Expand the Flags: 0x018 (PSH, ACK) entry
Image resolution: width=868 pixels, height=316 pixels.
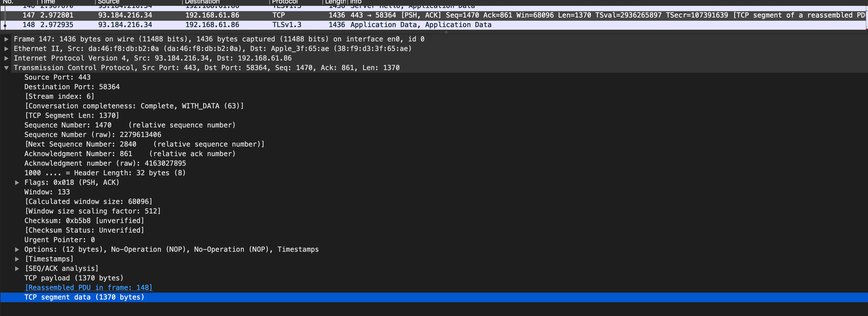click(x=17, y=183)
